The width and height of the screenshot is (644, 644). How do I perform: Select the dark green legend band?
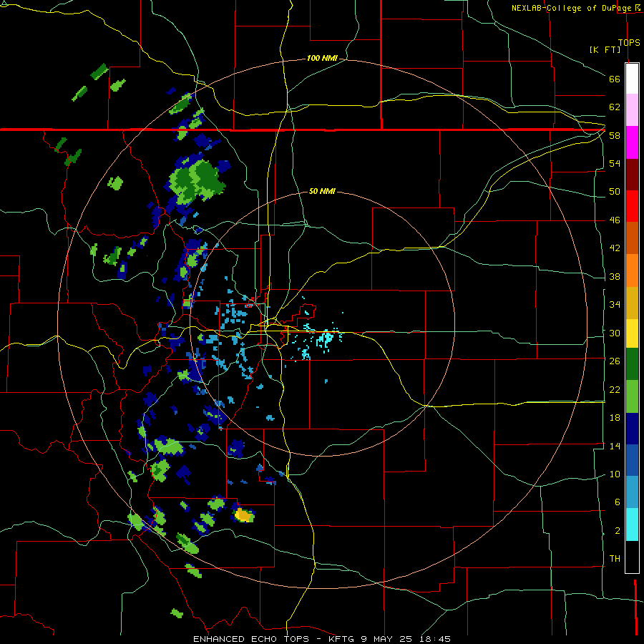point(632,364)
